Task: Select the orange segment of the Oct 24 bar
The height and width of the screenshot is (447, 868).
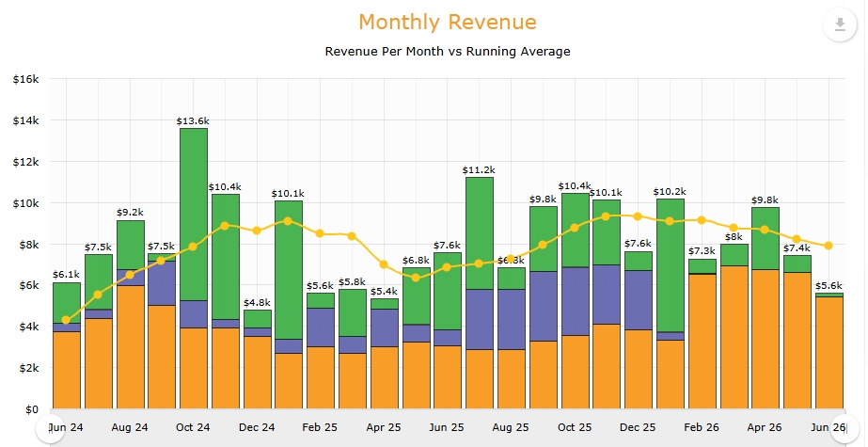Action: pyautogui.click(x=194, y=368)
